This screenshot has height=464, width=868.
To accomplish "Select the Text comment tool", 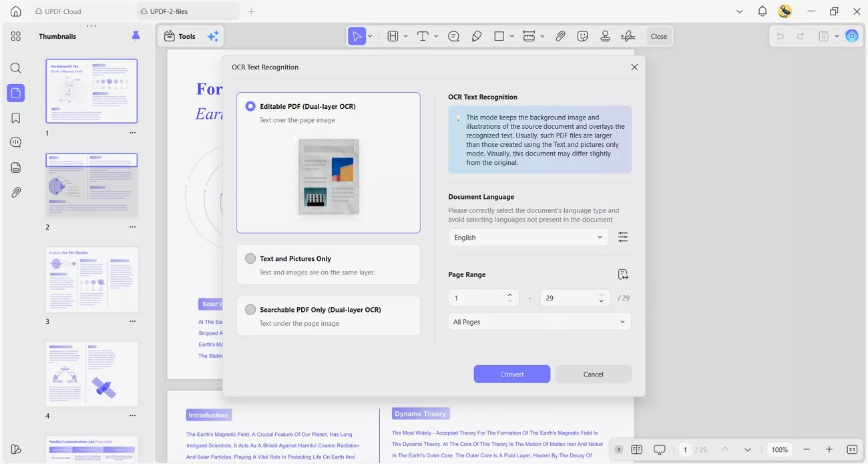I will (x=423, y=36).
